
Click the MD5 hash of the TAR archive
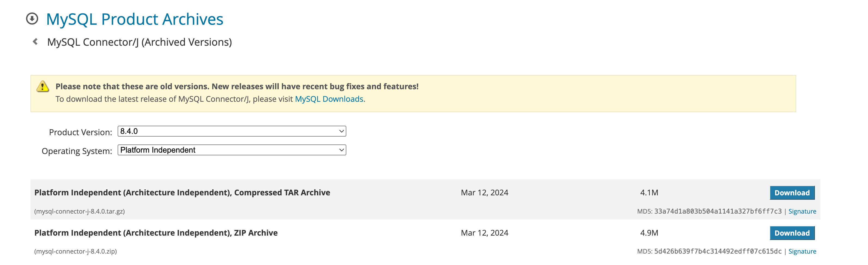717,211
